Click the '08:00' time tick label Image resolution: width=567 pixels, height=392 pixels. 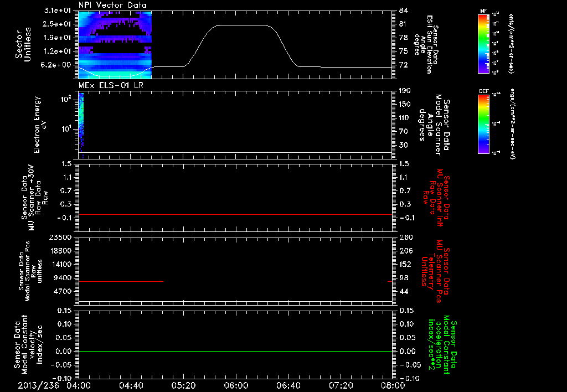coord(393,385)
